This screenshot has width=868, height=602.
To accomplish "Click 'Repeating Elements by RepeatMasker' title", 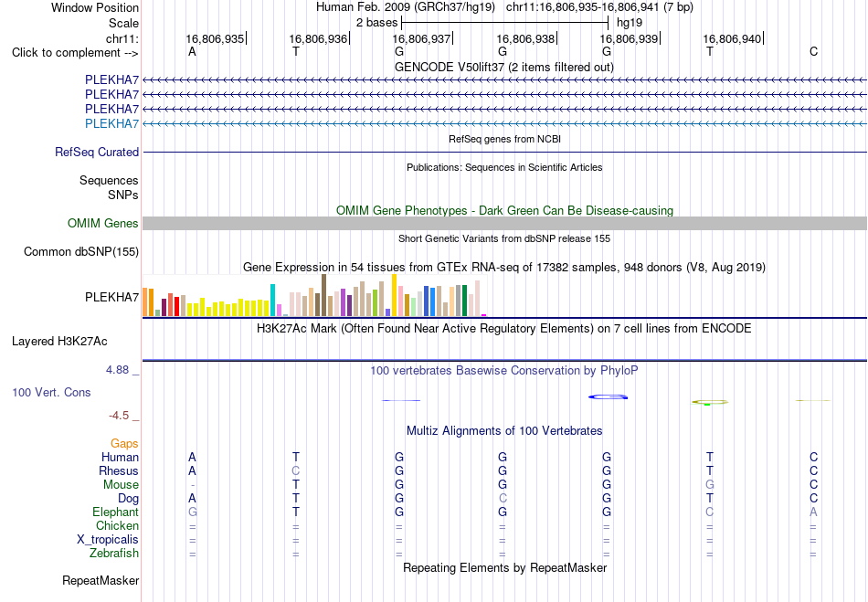I will [505, 567].
